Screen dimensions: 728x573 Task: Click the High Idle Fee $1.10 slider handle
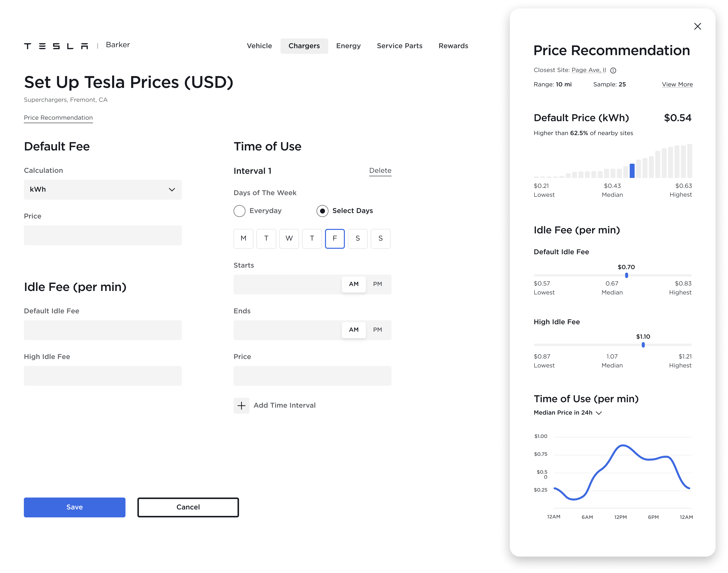(x=643, y=345)
